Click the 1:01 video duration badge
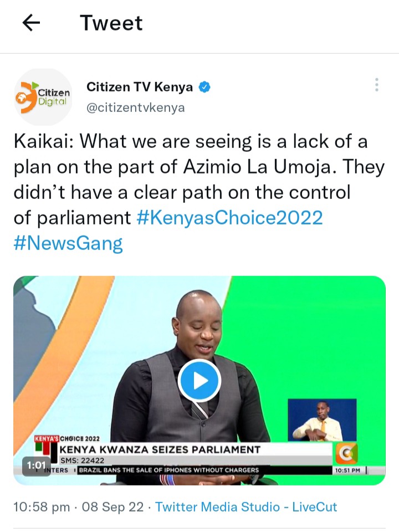Screen dimensions: 399x532 [x=37, y=465]
